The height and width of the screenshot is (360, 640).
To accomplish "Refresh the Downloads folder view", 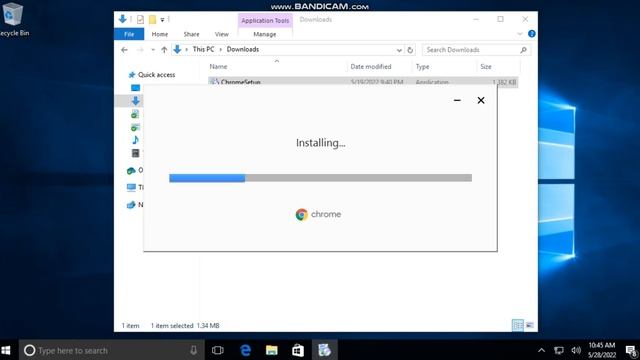I will point(410,50).
